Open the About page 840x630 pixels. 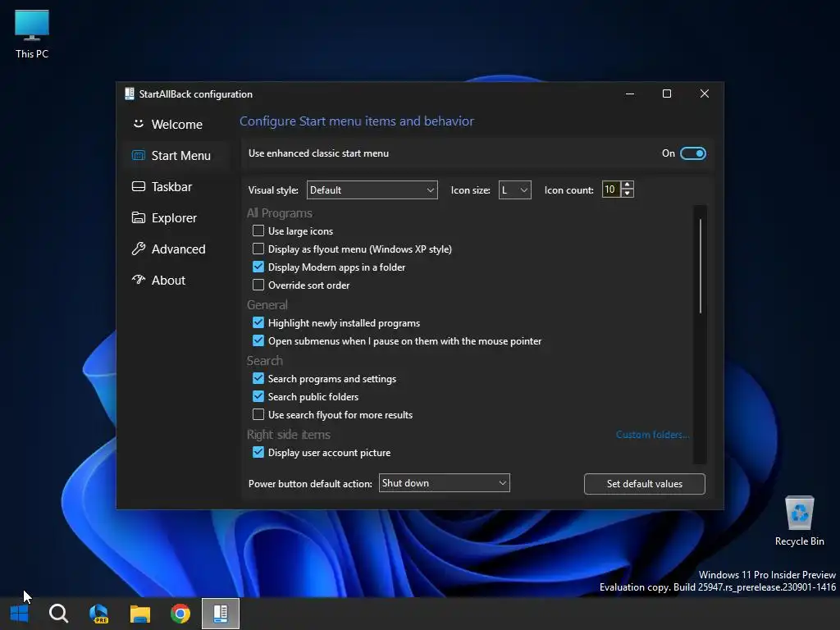[x=177, y=280]
